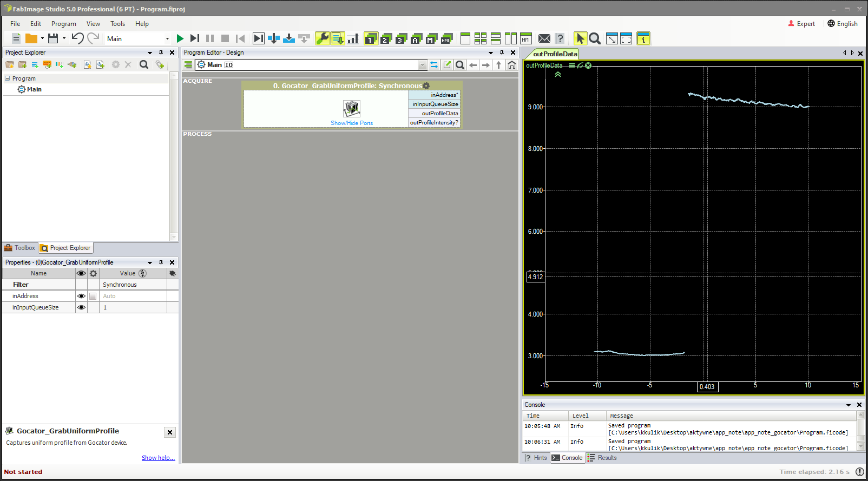
Task: Toggle the trace execution list icon
Action: pyautogui.click(x=338, y=38)
